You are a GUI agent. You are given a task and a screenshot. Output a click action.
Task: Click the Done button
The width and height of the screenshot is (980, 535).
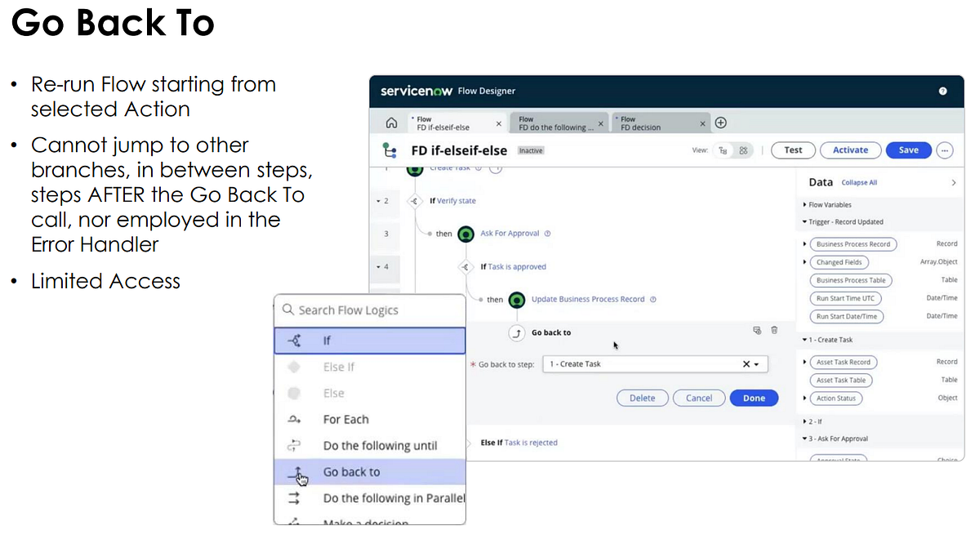(x=754, y=398)
